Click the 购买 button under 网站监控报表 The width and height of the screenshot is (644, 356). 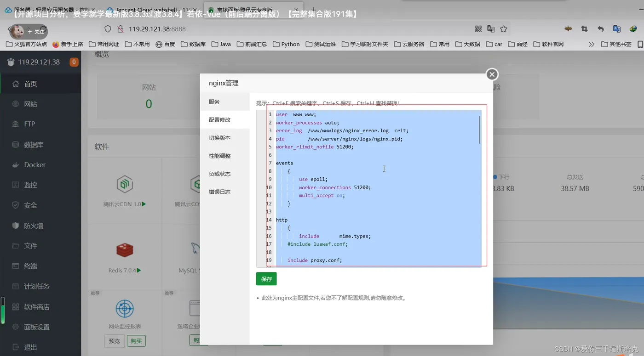tap(136, 341)
